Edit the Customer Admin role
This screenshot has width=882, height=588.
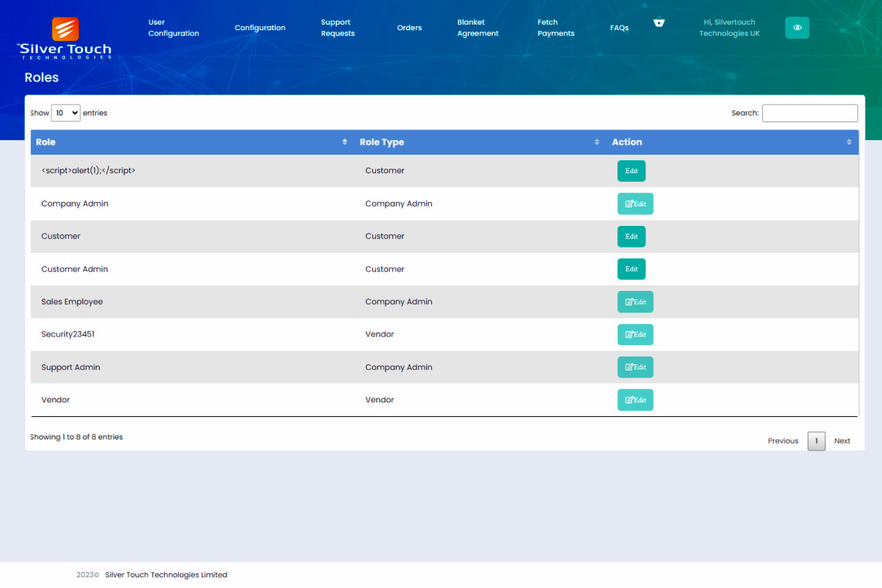click(631, 269)
